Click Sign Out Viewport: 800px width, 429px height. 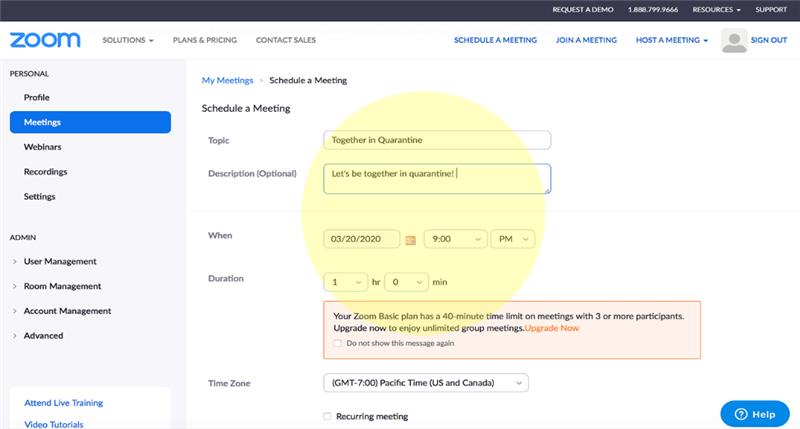pos(769,40)
